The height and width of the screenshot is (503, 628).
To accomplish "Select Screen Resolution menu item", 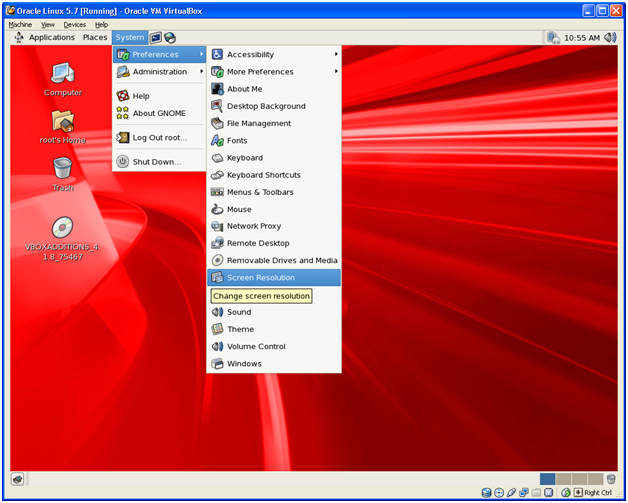I will coord(274,278).
